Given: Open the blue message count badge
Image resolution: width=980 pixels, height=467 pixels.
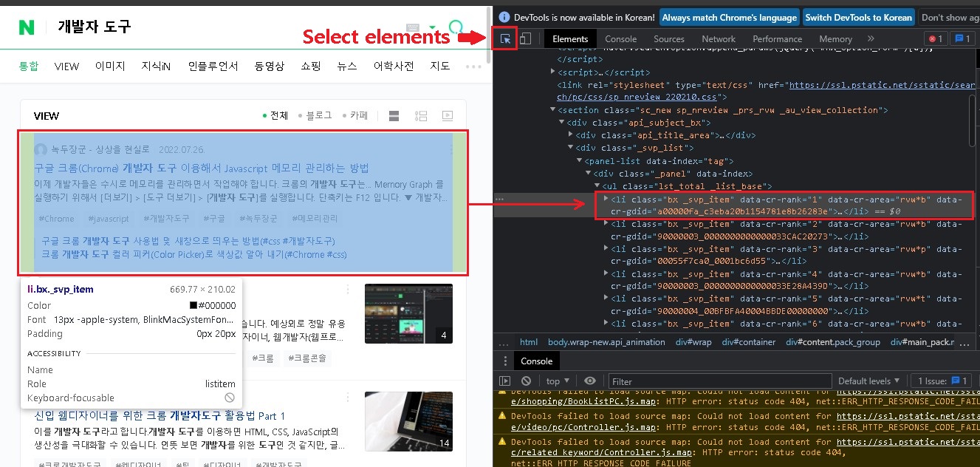Looking at the screenshot, I should (962, 39).
